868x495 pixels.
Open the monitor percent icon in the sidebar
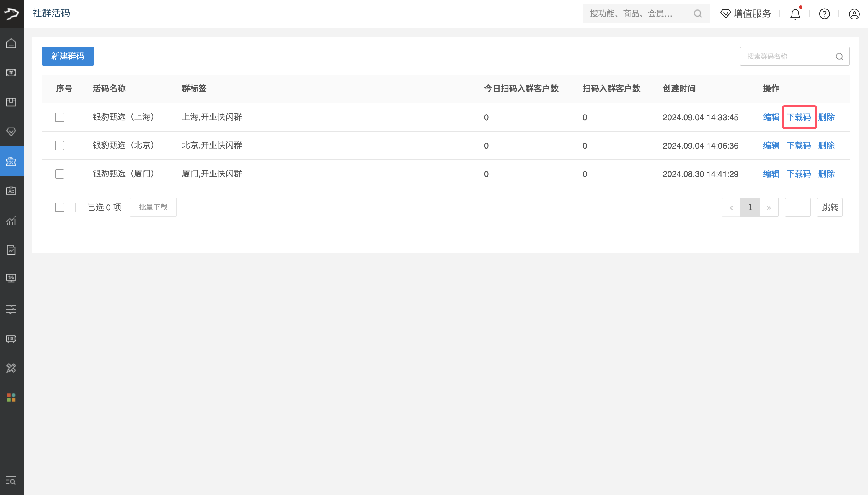11,279
